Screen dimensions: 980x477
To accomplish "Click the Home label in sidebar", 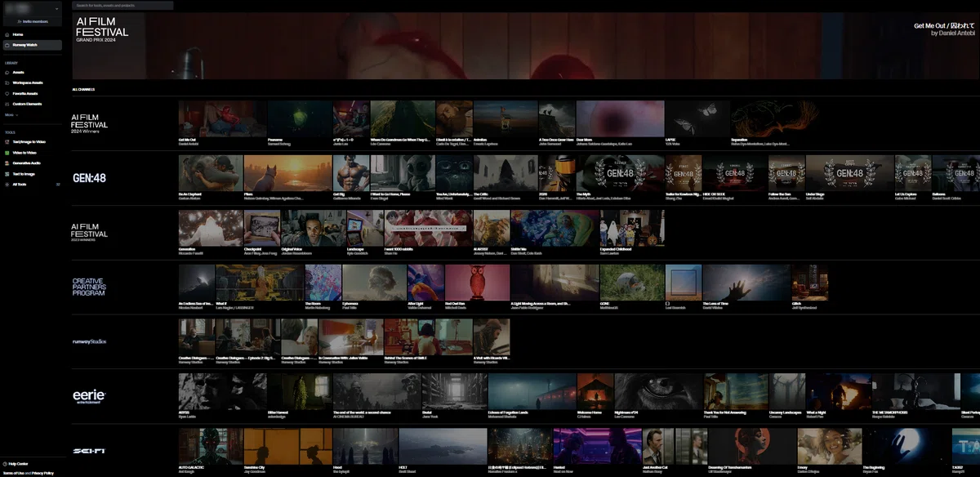I will (18, 34).
